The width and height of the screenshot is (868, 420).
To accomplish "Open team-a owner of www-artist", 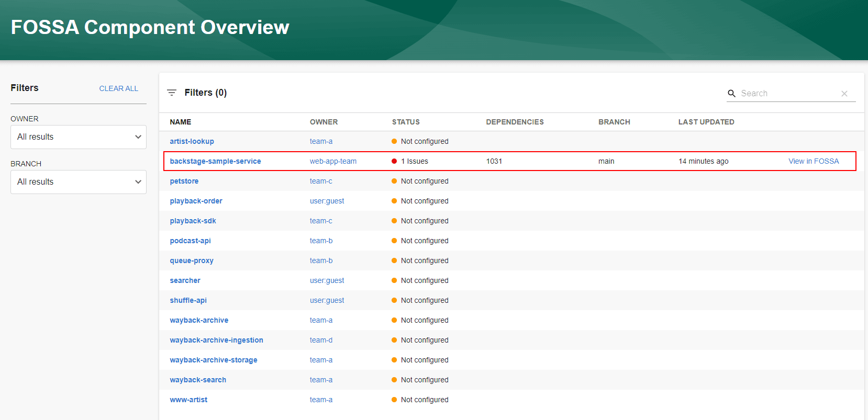I will (x=321, y=400).
